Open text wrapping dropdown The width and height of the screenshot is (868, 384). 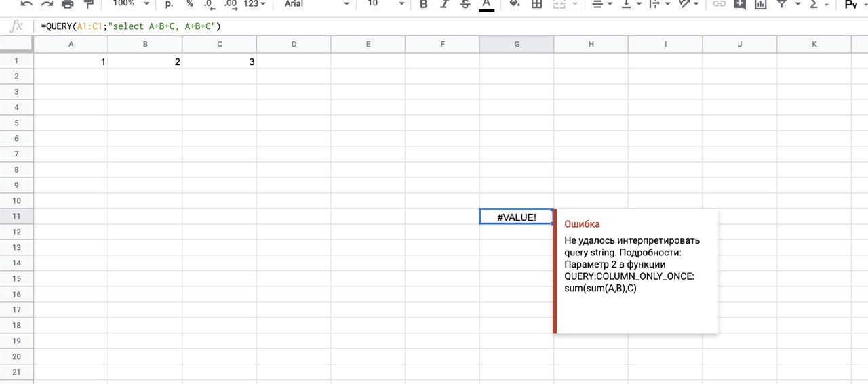[x=658, y=4]
